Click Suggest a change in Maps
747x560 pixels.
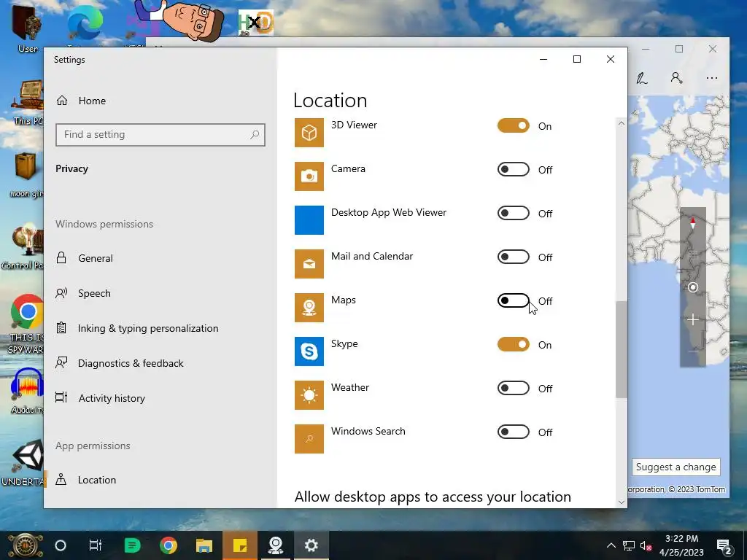pyautogui.click(x=676, y=467)
